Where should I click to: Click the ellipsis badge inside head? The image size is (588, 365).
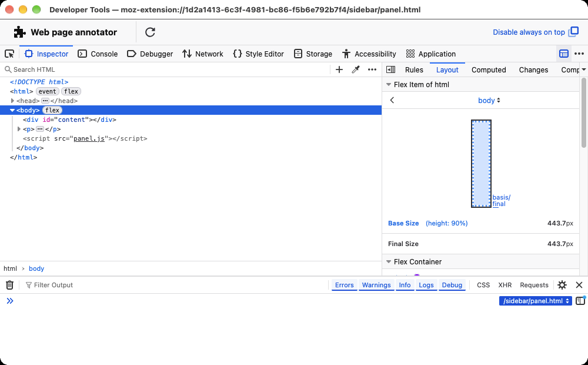click(x=45, y=101)
